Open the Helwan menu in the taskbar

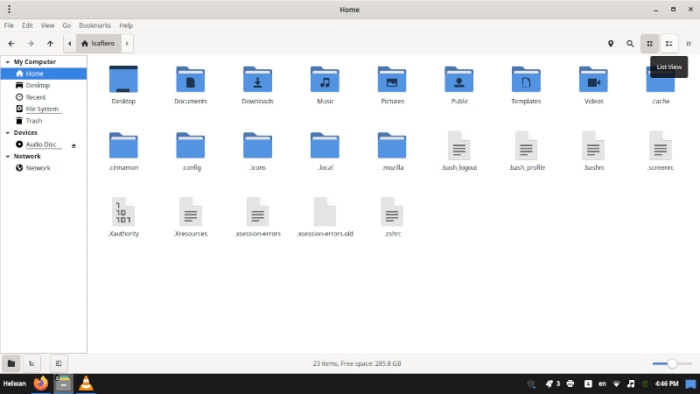tap(14, 384)
